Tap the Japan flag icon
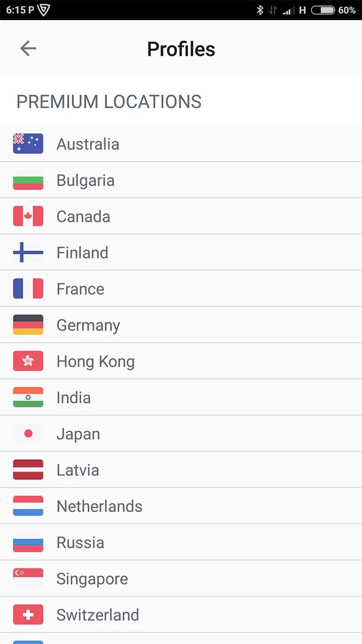The height and width of the screenshot is (644, 362). pos(28,433)
